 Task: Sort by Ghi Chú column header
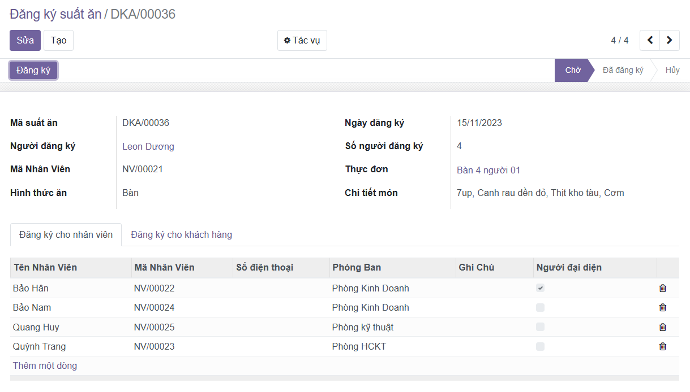[494, 267]
